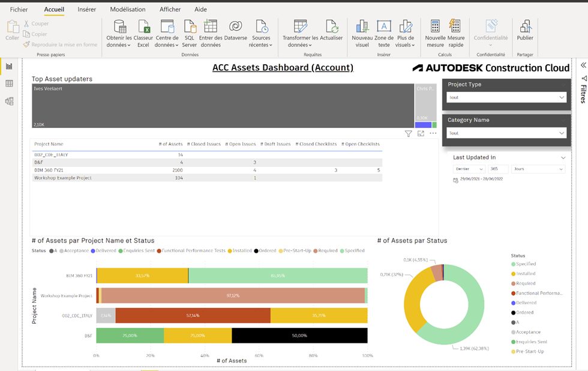Image resolution: width=588 pixels, height=371 pixels.
Task: Select Workshop Example Project table row
Action: pos(207,178)
